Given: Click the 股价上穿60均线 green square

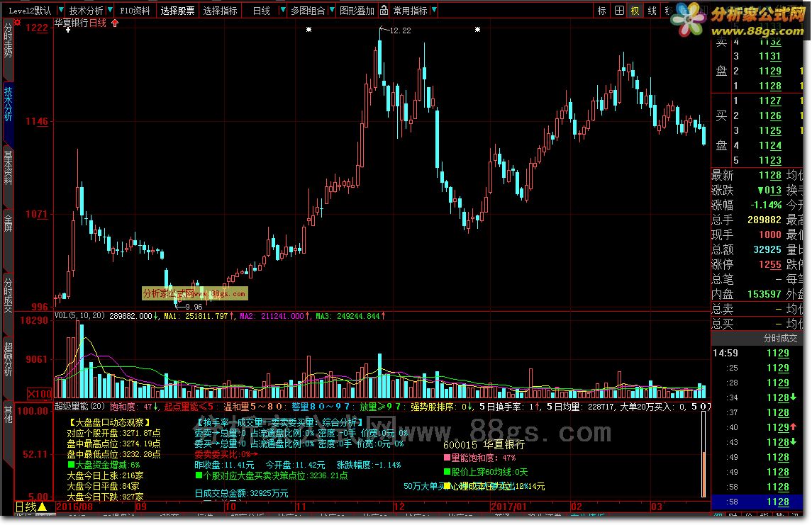Looking at the screenshot, I should click(447, 472).
